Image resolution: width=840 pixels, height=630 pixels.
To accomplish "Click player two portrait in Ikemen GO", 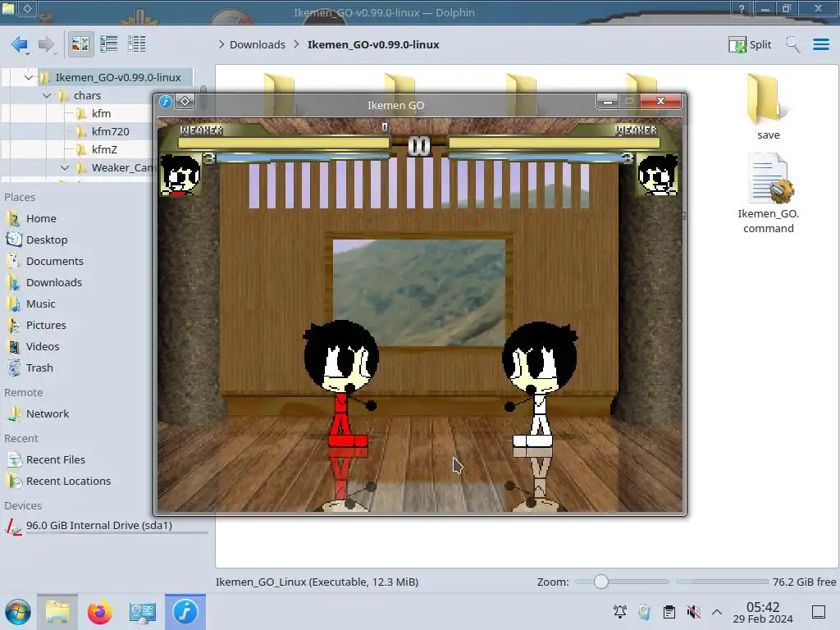I will (657, 174).
